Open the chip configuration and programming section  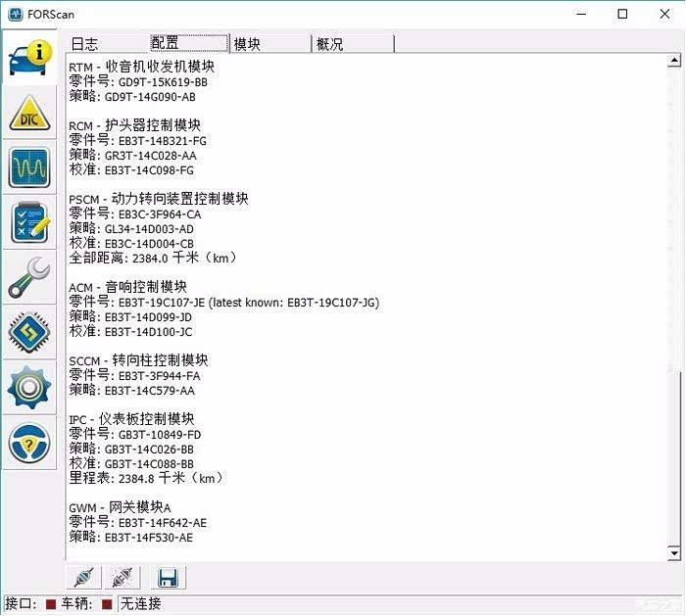pos(29,333)
